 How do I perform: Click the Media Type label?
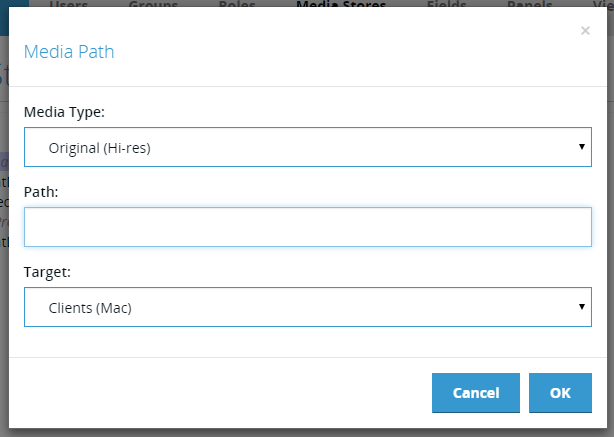(x=64, y=112)
